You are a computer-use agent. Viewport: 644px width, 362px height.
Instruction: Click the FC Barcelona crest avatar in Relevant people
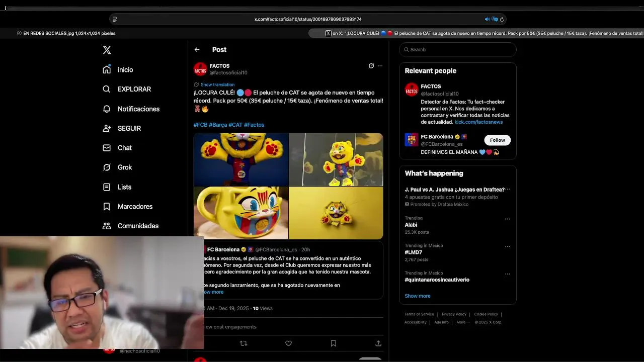[x=412, y=140]
